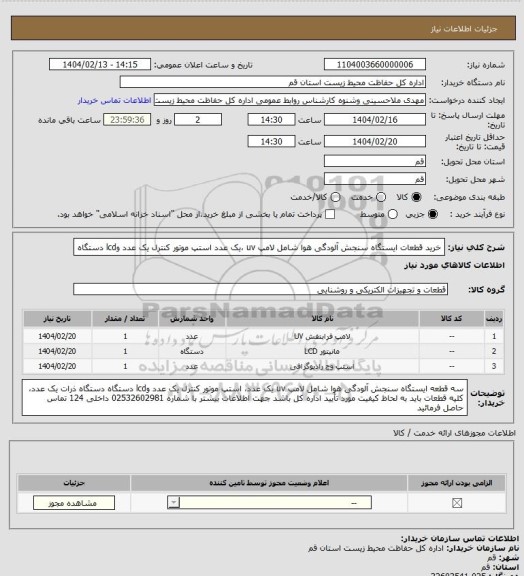The image size is (524, 576).
Task: Click the row number 2 cell
Action: coord(494,352)
